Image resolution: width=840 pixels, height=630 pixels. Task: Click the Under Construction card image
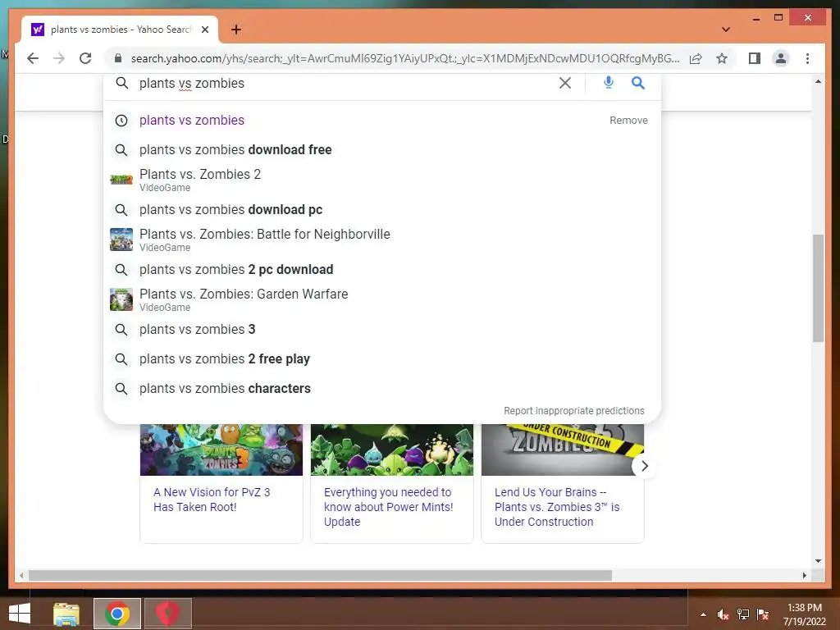click(563, 450)
